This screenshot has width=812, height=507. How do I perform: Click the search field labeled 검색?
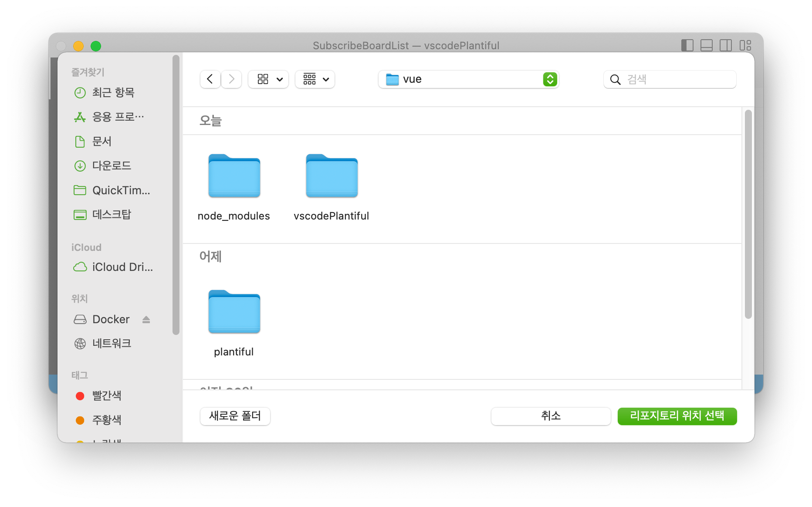point(670,79)
